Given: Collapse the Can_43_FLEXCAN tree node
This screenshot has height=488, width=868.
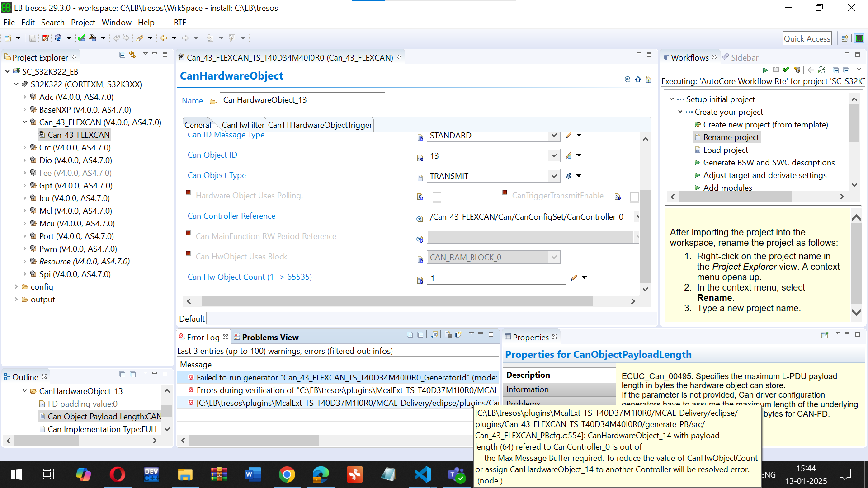Looking at the screenshot, I should coord(25,122).
